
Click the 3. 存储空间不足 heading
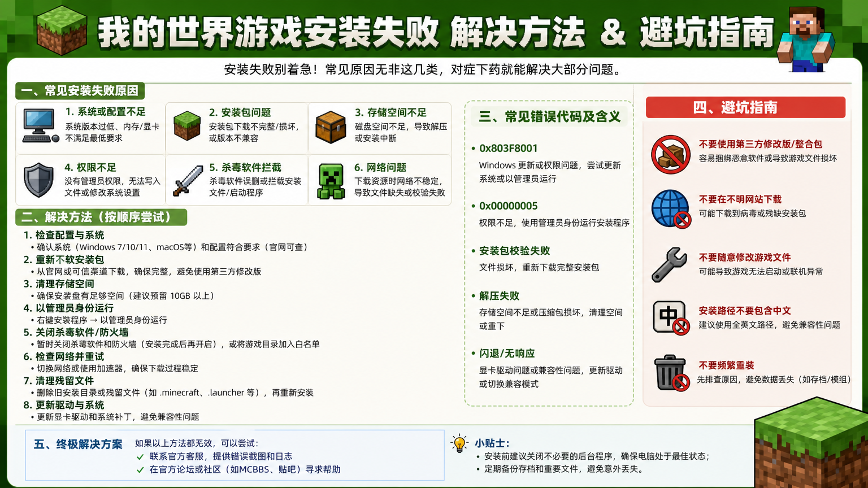click(x=390, y=112)
